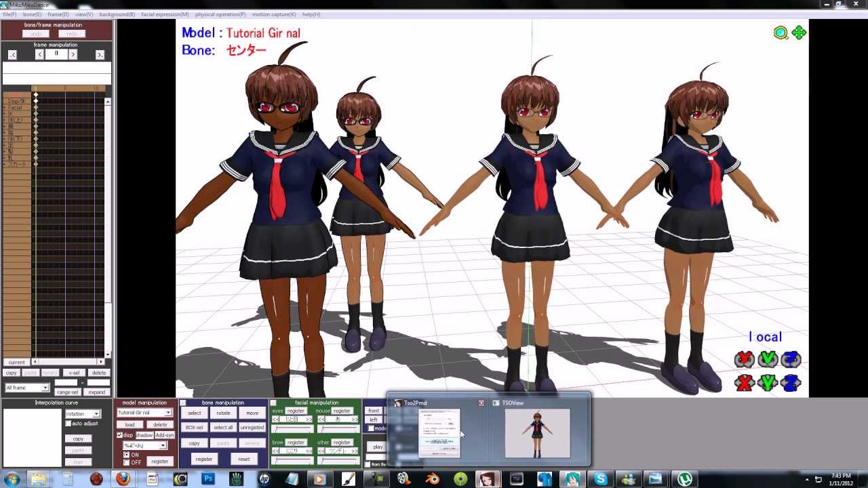Open Photoshop from the taskbar
868x488 pixels.
pos(208,479)
